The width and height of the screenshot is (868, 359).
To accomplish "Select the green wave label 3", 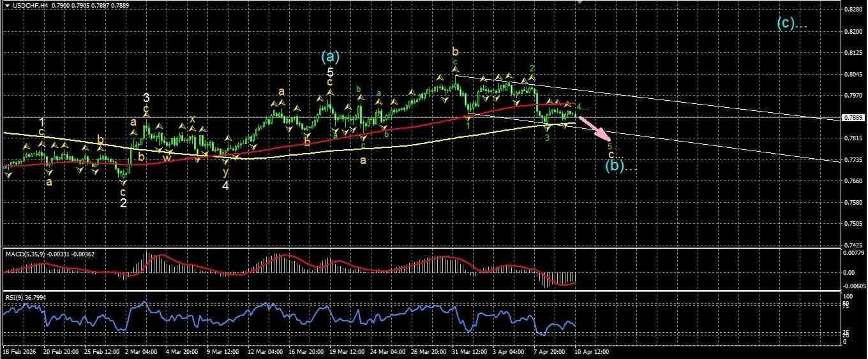I will coord(548,137).
